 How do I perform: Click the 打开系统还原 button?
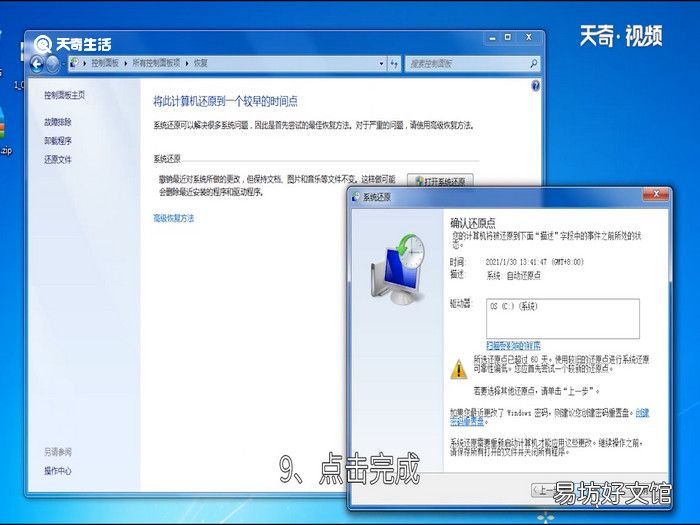tap(440, 181)
